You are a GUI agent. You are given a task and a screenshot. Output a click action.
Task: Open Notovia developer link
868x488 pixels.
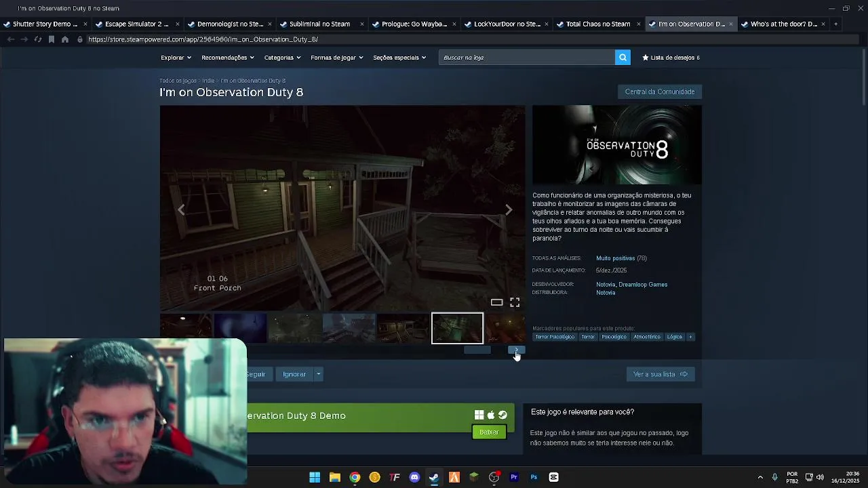point(606,285)
